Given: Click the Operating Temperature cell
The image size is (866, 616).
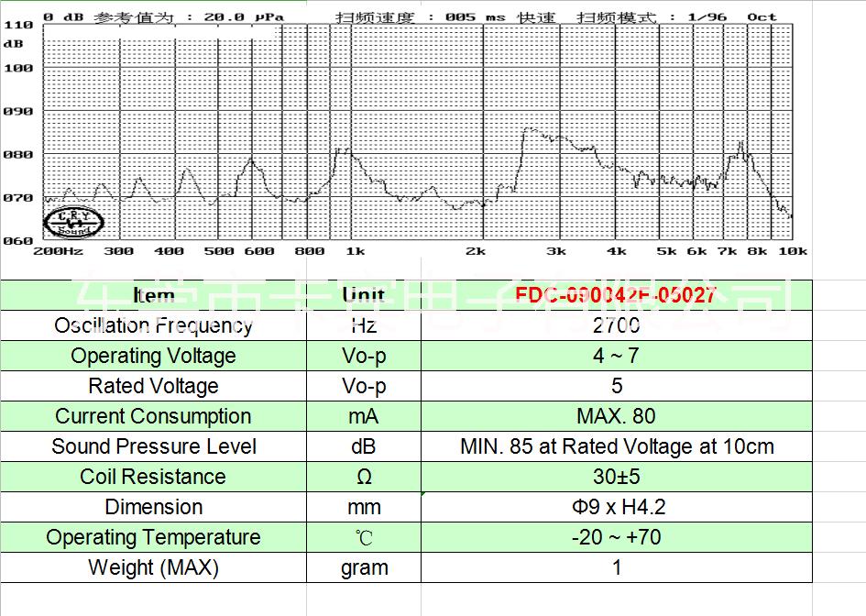Looking at the screenshot, I should (153, 537).
